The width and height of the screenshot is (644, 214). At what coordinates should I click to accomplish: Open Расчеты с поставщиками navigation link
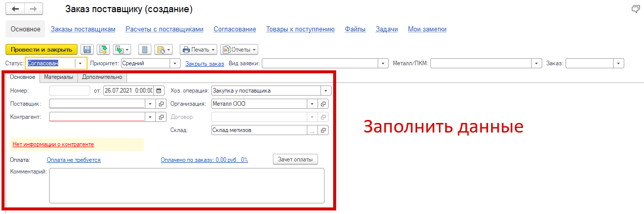[165, 29]
